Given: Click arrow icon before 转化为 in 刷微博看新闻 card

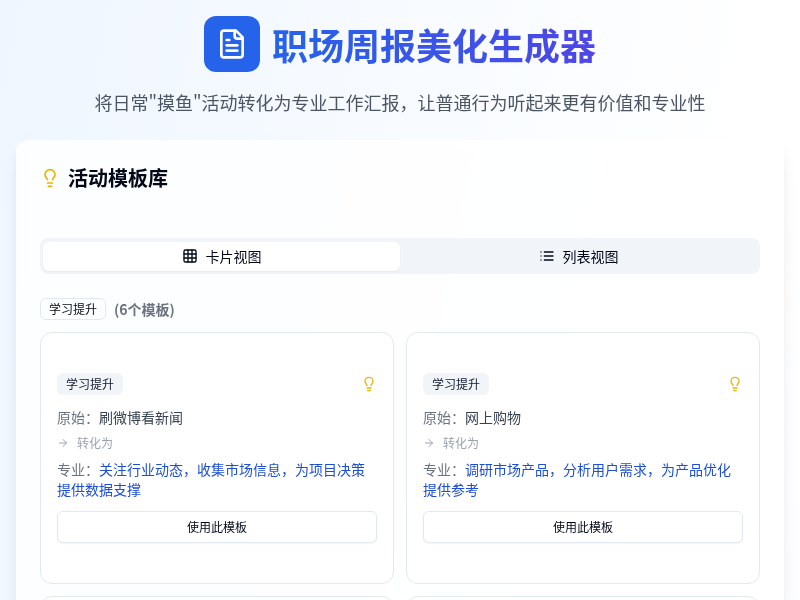Looking at the screenshot, I should coord(63,443).
